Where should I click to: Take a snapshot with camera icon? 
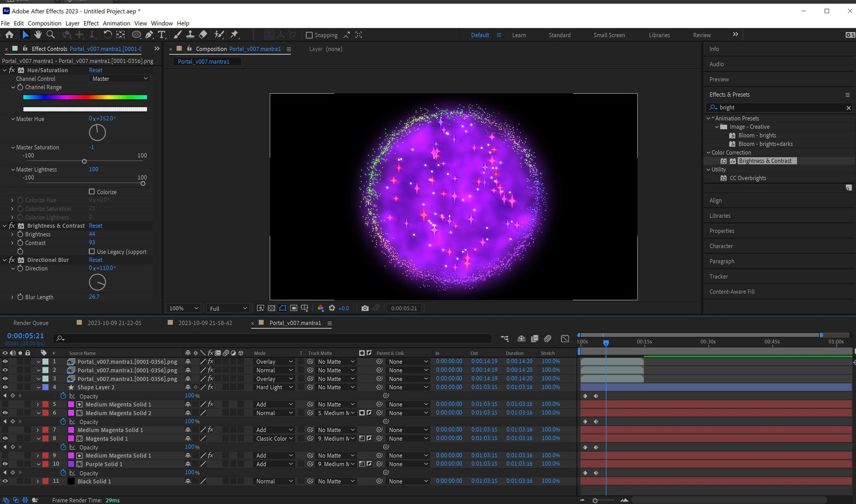365,308
